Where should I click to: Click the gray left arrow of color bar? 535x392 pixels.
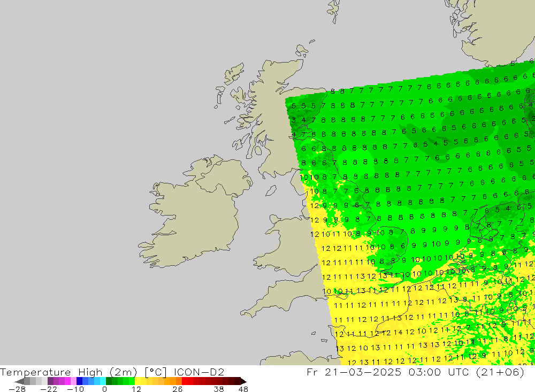pyautogui.click(x=20, y=381)
